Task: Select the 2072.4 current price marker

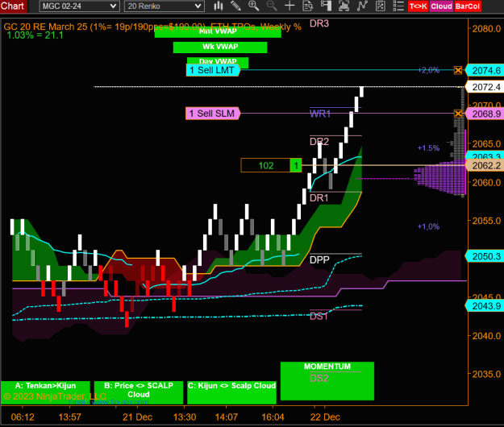Action: coord(485,87)
